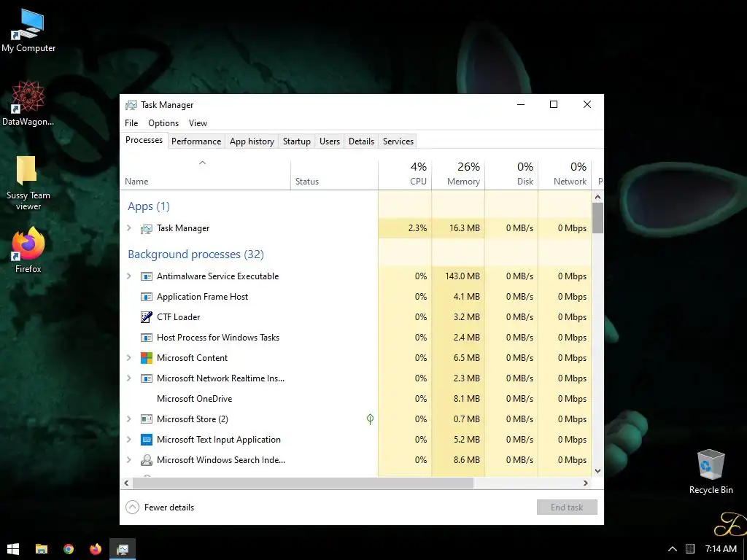The height and width of the screenshot is (560, 747).
Task: Click the End task button
Action: pos(567,507)
